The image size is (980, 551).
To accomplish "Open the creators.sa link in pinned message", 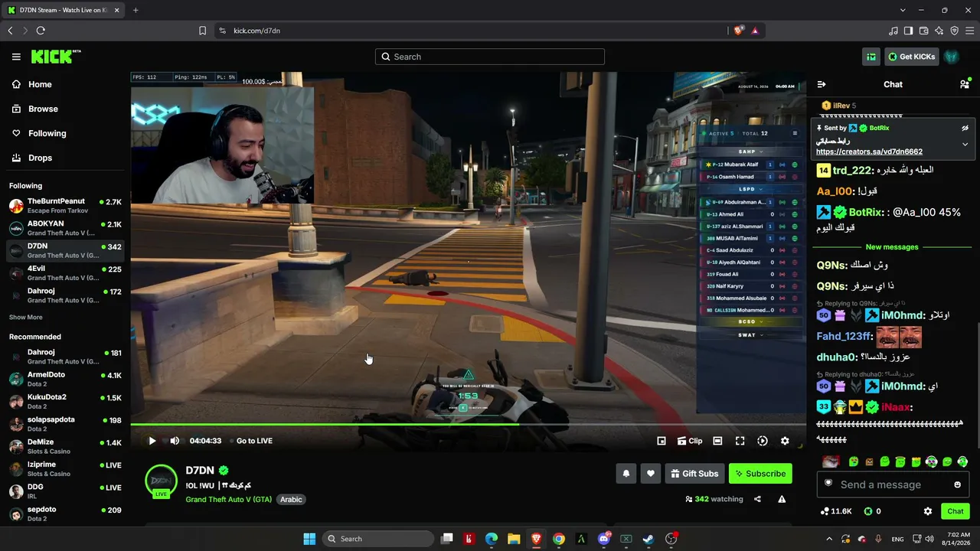I will (869, 152).
